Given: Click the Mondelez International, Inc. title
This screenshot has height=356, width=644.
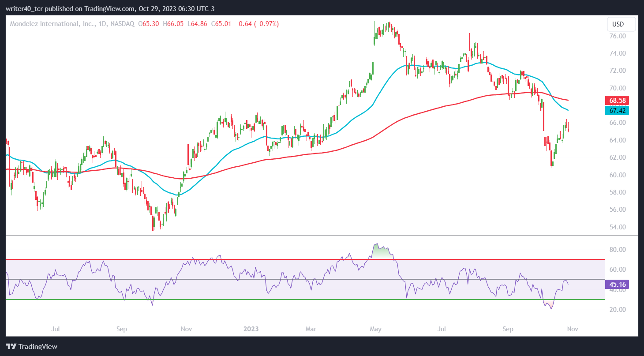Looking at the screenshot, I should tap(52, 24).
